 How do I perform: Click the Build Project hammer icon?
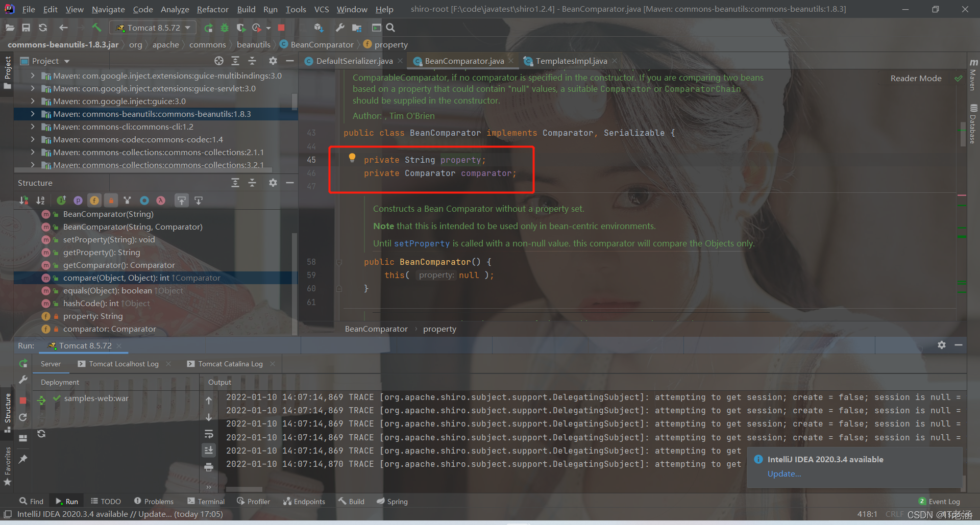[x=96, y=28]
